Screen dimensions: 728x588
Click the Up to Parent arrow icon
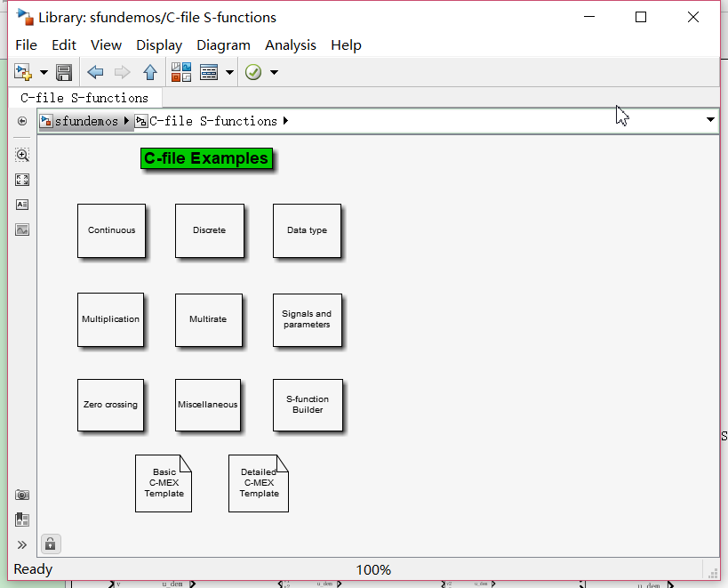[150, 72]
